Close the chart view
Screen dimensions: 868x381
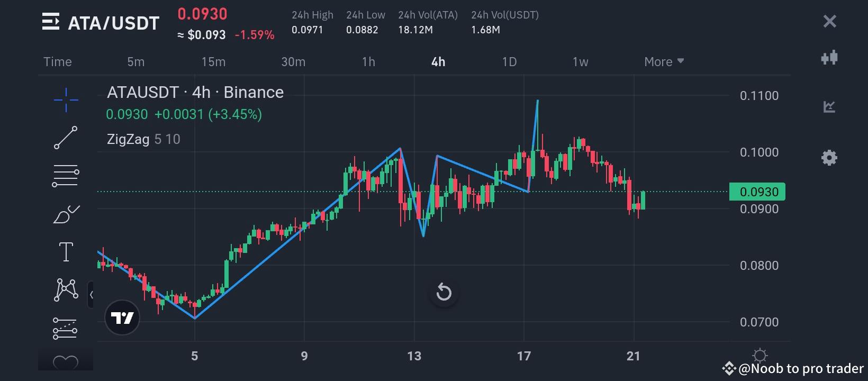pyautogui.click(x=829, y=21)
